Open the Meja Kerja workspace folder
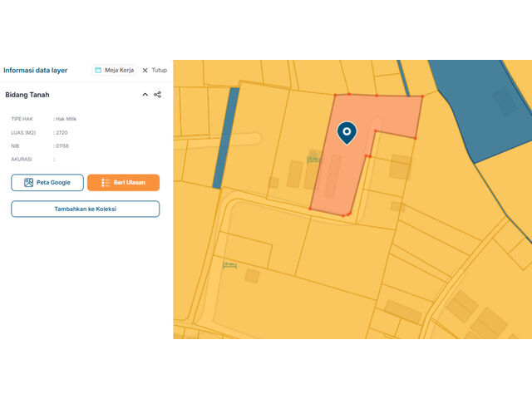 click(x=115, y=71)
